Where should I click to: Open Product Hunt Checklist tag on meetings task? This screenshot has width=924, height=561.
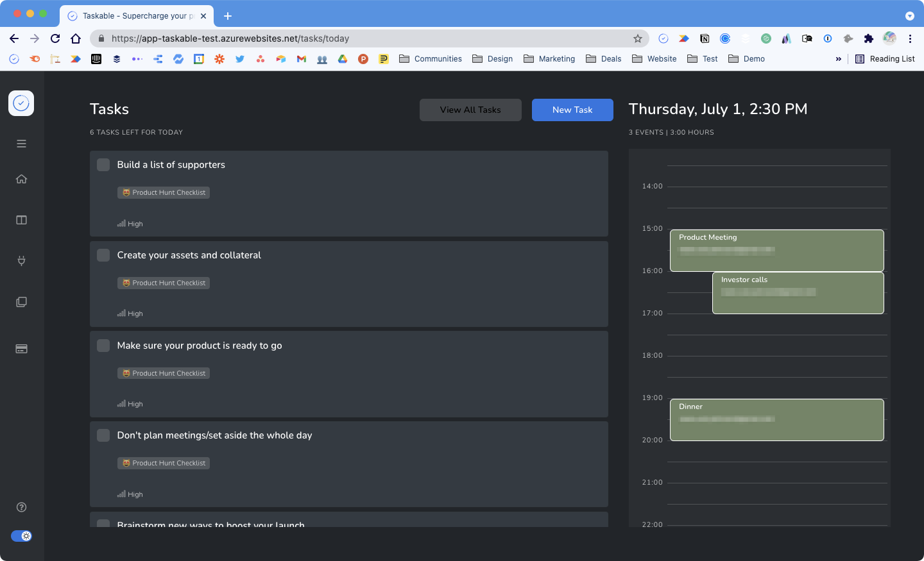(164, 463)
